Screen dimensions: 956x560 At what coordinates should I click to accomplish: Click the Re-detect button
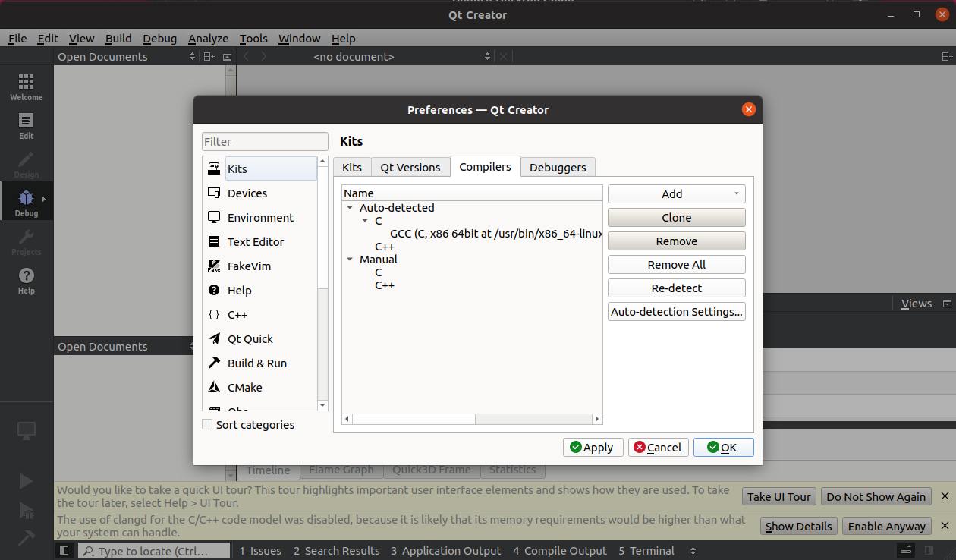[676, 288]
